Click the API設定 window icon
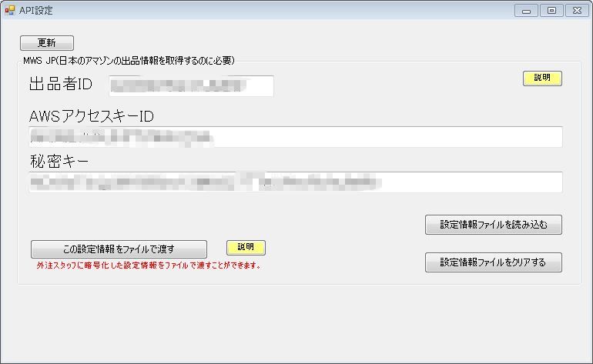 point(10,10)
